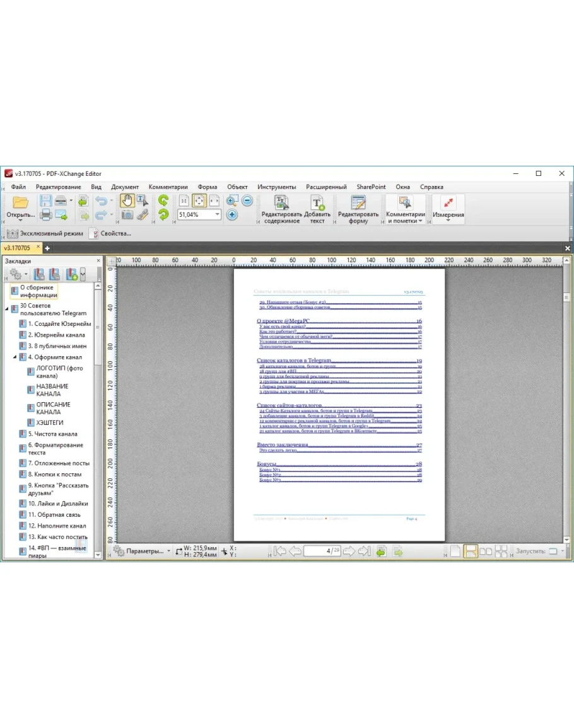Image resolution: width=574 pixels, height=728 pixels.
Task: Click the zoom out magnifier icon
Action: pos(247,201)
